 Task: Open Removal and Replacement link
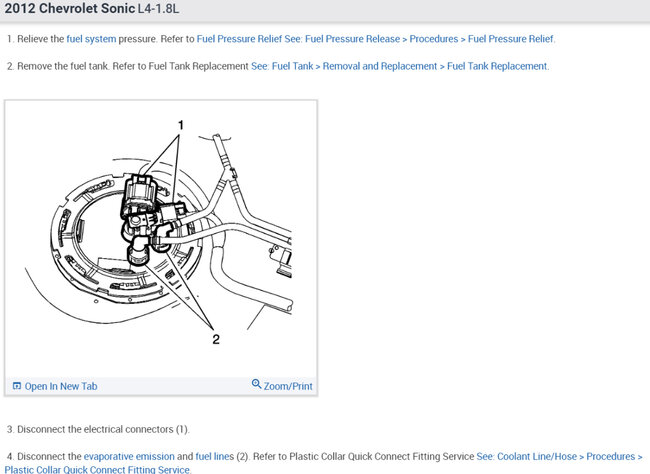(x=380, y=66)
